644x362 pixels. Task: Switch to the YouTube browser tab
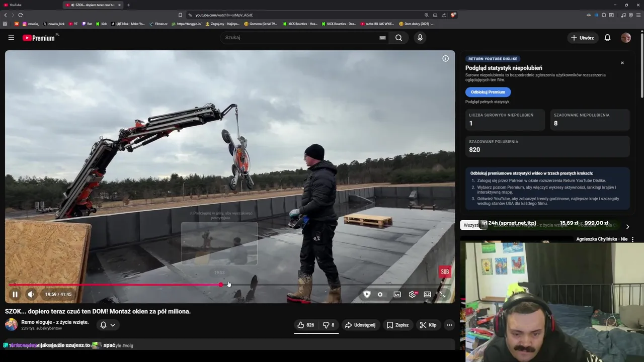point(30,5)
